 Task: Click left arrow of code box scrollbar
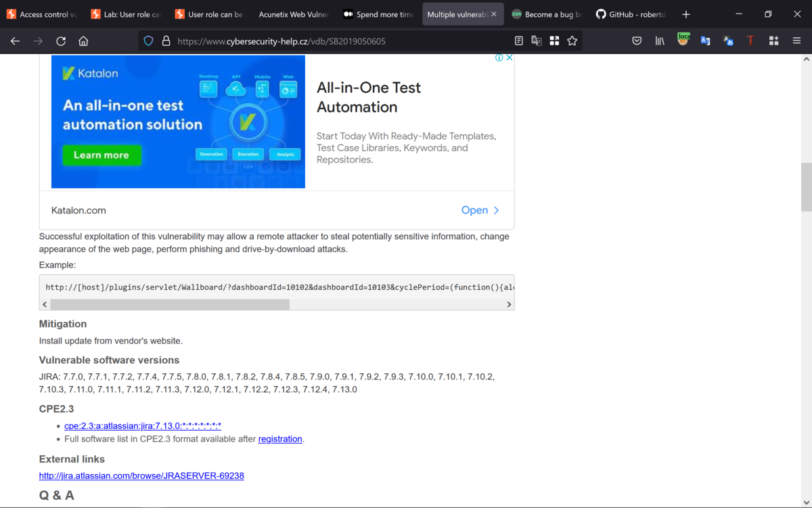click(45, 305)
